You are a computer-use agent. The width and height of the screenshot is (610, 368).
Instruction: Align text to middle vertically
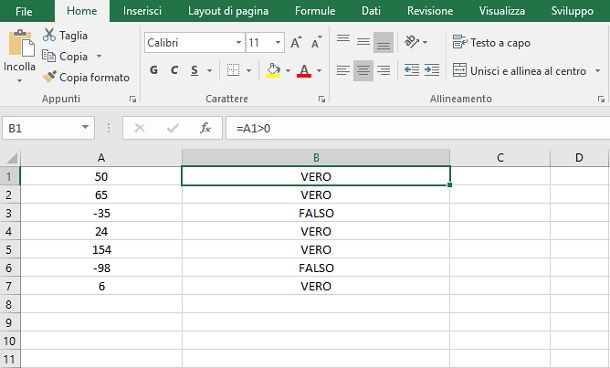click(x=363, y=42)
